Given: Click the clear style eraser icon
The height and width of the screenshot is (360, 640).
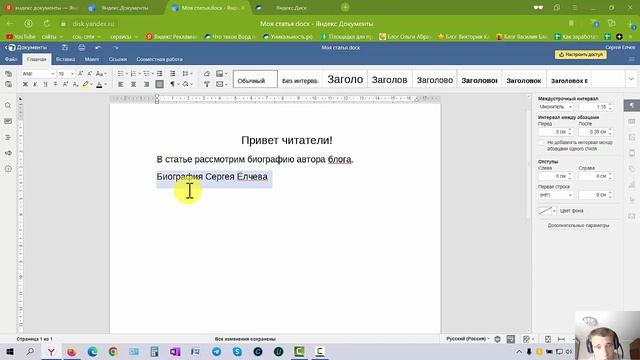Looking at the screenshot, I should click(x=207, y=73).
